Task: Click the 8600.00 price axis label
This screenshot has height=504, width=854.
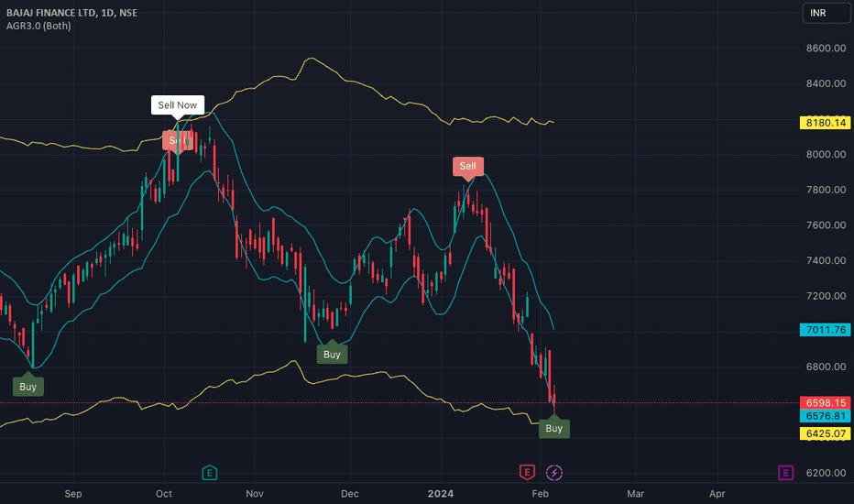Action: pos(826,48)
